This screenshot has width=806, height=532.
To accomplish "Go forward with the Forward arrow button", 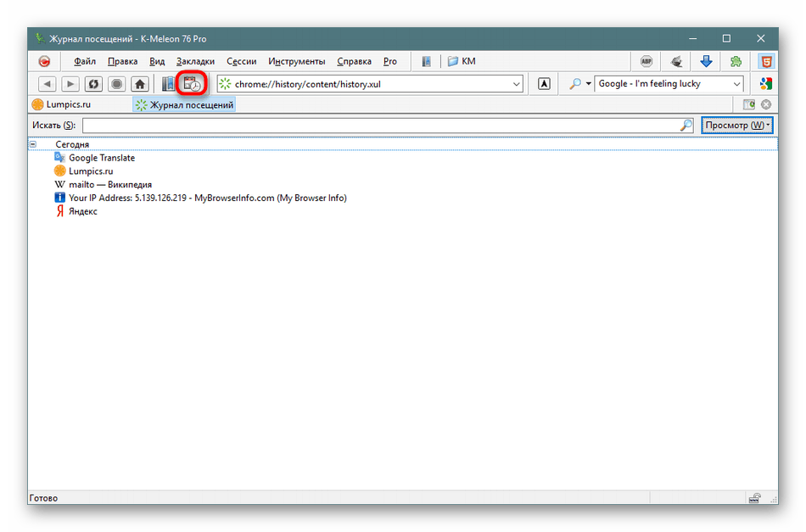I will click(70, 84).
